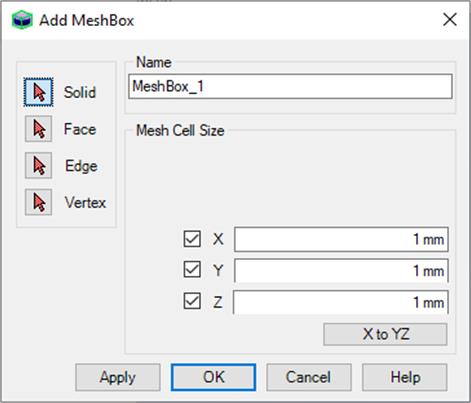The height and width of the screenshot is (403, 471).
Task: Uncheck the Y mesh cell size checkbox
Action: (192, 270)
